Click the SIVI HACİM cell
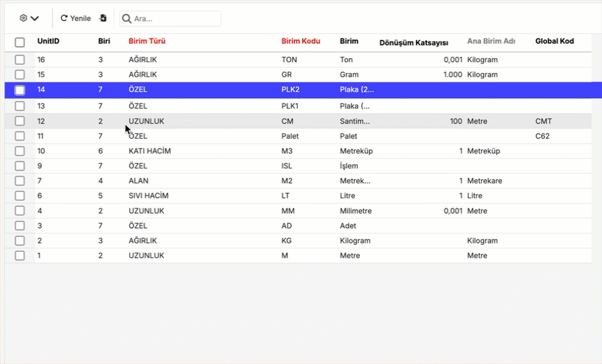The image size is (602, 364). tap(148, 196)
